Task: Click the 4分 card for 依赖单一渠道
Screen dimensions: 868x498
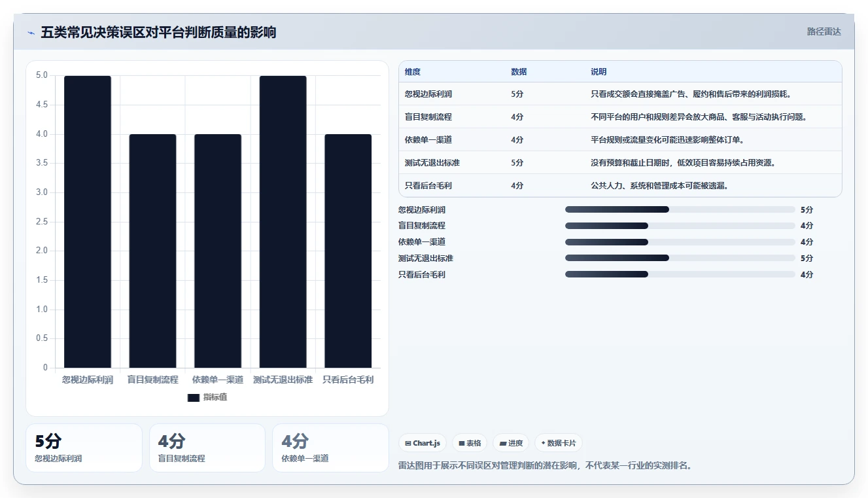Action: click(x=330, y=448)
